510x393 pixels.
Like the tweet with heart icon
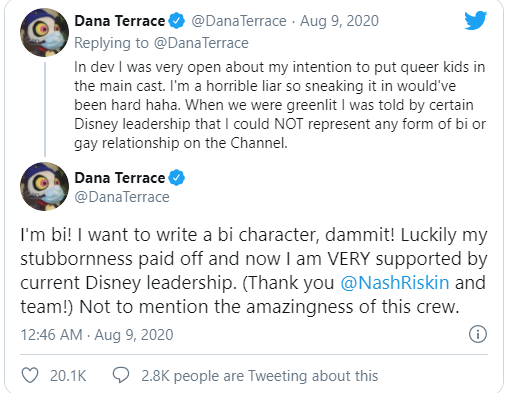pos(30,375)
